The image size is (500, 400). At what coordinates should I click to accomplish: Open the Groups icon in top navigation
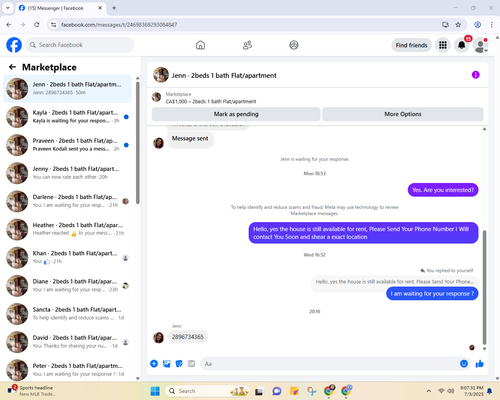click(x=294, y=45)
